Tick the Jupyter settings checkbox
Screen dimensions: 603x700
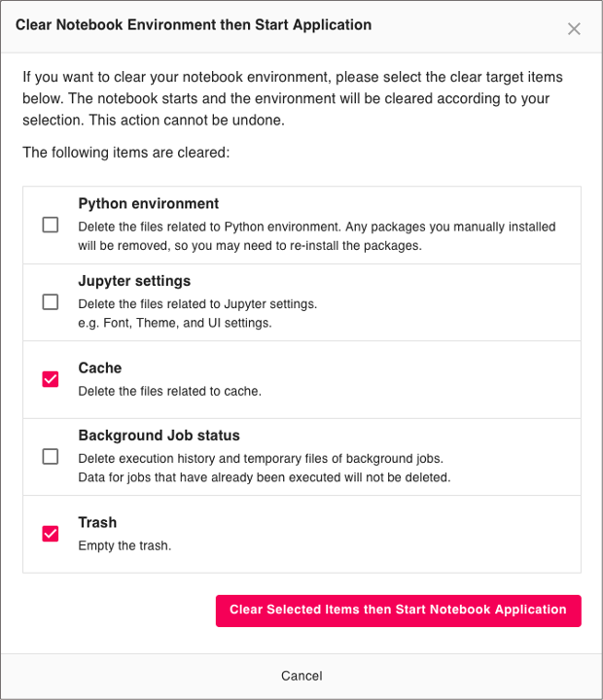[51, 302]
